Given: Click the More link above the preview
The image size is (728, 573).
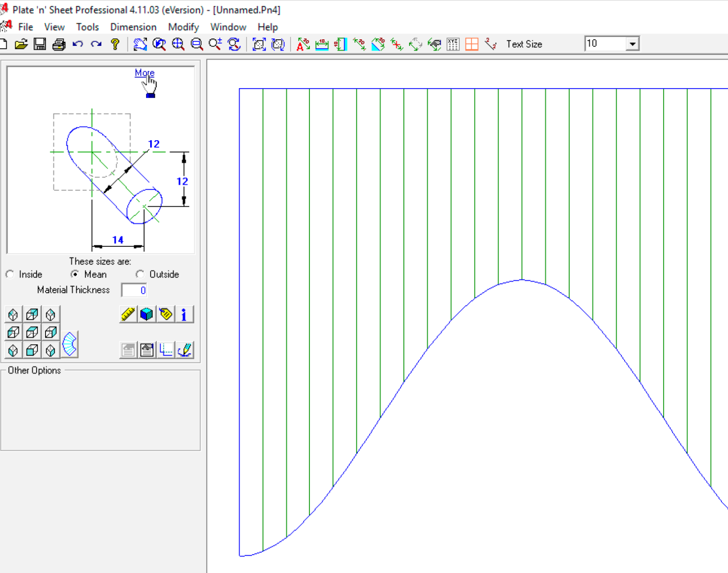Looking at the screenshot, I should click(x=144, y=72).
